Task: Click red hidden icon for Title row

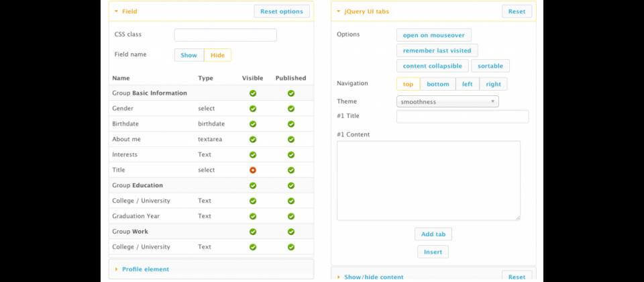Action: pyautogui.click(x=253, y=170)
